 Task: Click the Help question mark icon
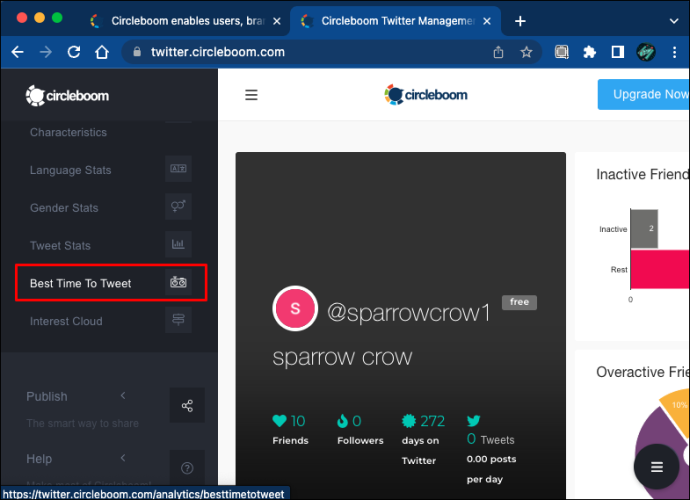pyautogui.click(x=187, y=468)
